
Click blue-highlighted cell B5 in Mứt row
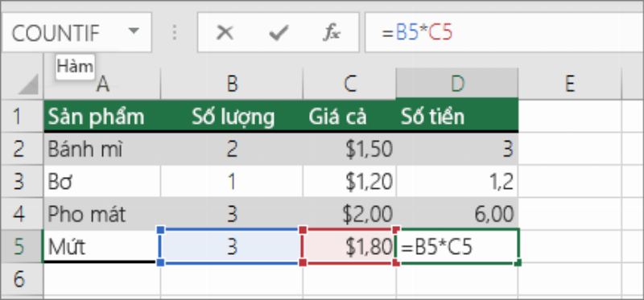(x=232, y=246)
